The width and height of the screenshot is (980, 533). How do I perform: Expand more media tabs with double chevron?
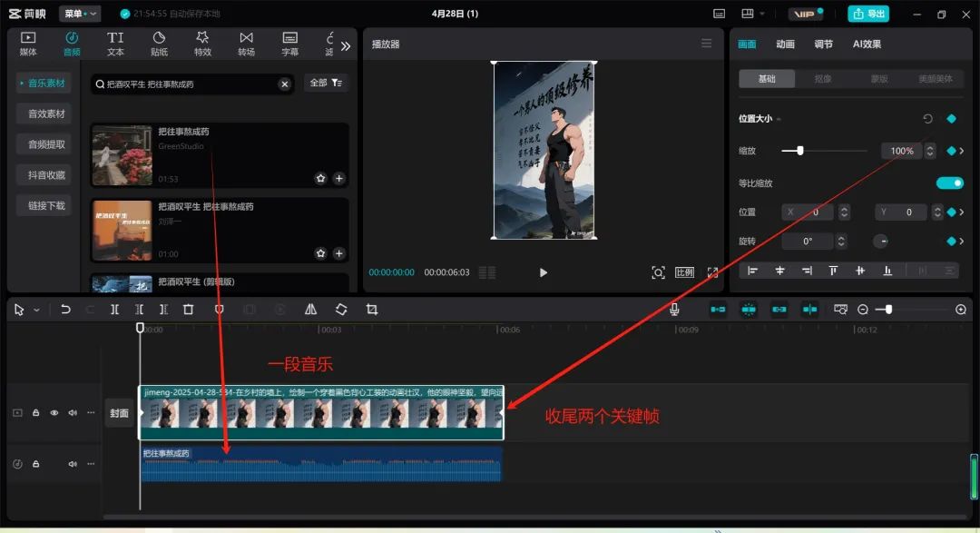click(x=346, y=45)
